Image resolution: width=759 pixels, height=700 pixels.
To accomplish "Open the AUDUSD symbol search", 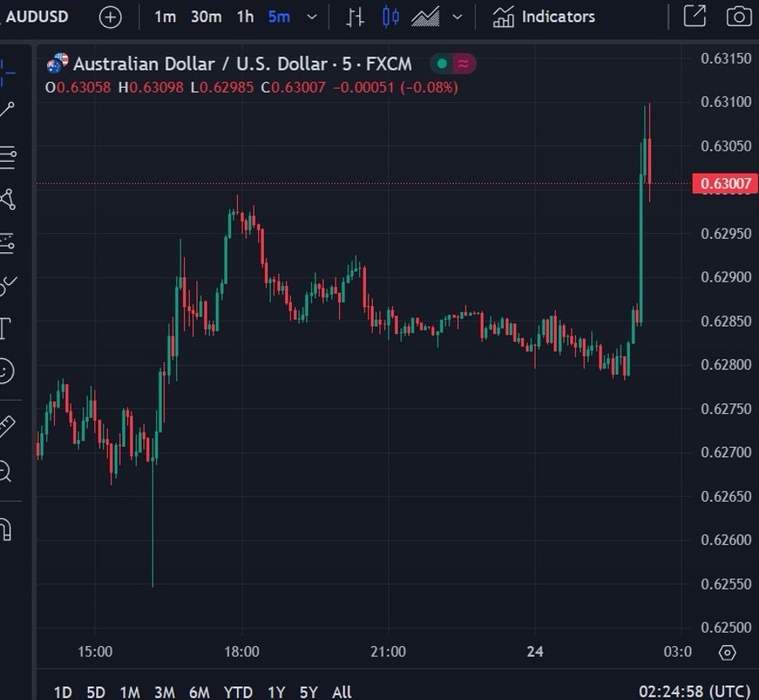I will 37,16.
